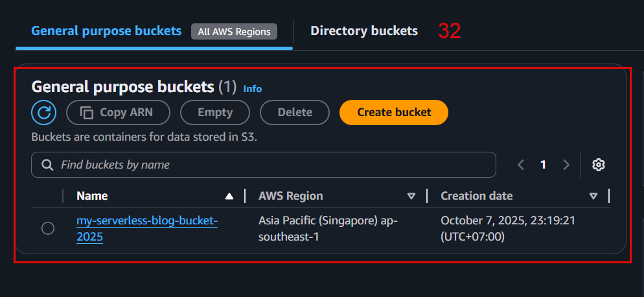
Task: Click the search magnifier icon
Action: [48, 165]
